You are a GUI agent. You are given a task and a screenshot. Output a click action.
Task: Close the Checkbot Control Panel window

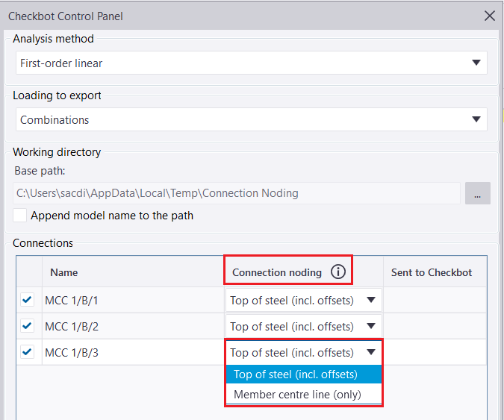[490, 16]
